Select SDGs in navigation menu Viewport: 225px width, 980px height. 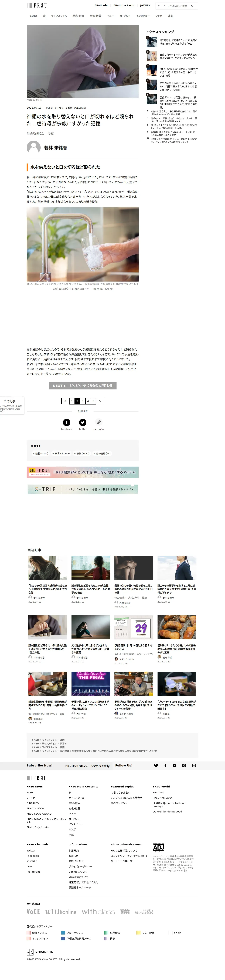[34, 16]
